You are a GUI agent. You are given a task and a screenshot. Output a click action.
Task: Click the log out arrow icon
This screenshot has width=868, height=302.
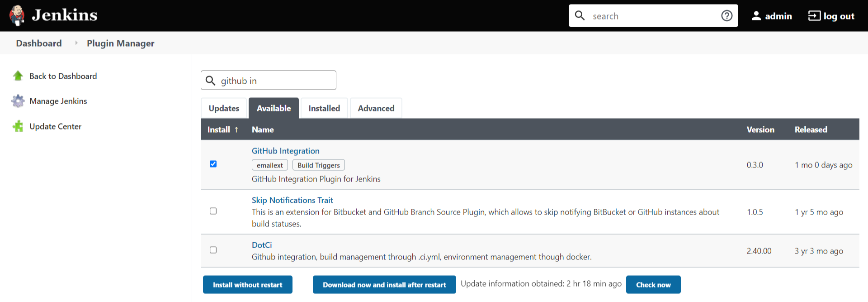(814, 16)
